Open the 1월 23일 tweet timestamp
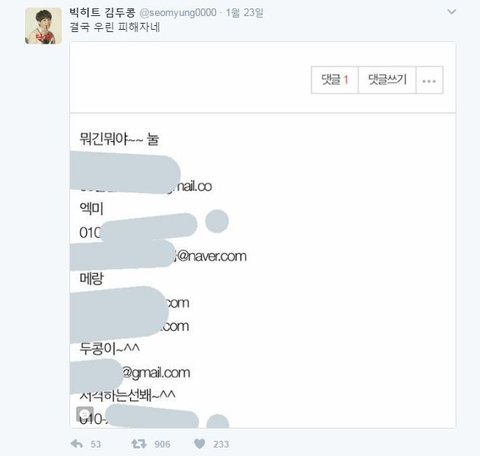The image size is (480, 456). [245, 13]
